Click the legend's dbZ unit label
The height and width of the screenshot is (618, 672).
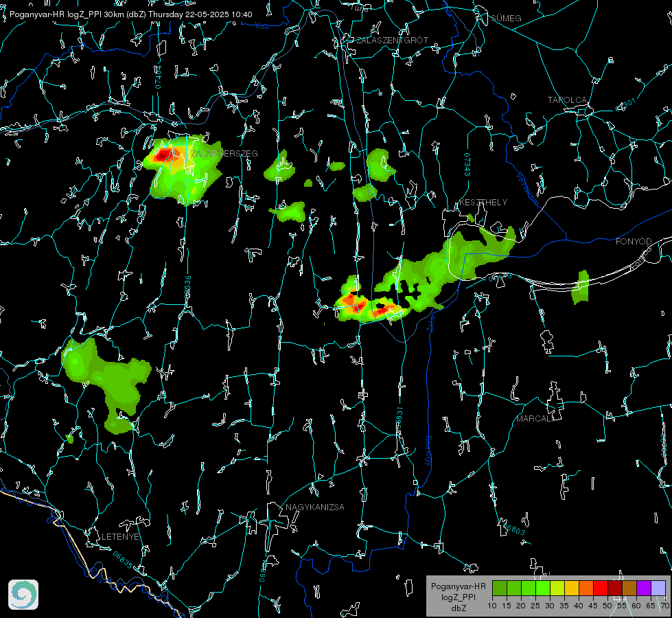point(458,608)
